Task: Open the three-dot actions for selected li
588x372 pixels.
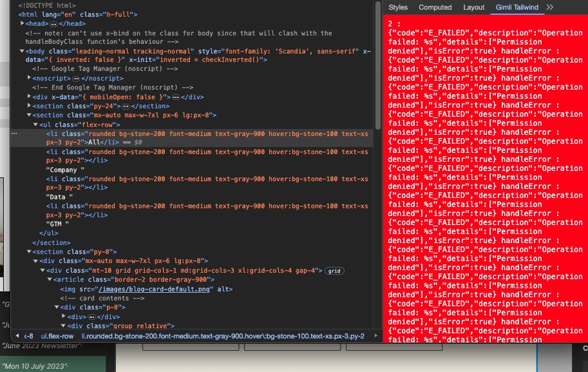Action: click(14, 133)
